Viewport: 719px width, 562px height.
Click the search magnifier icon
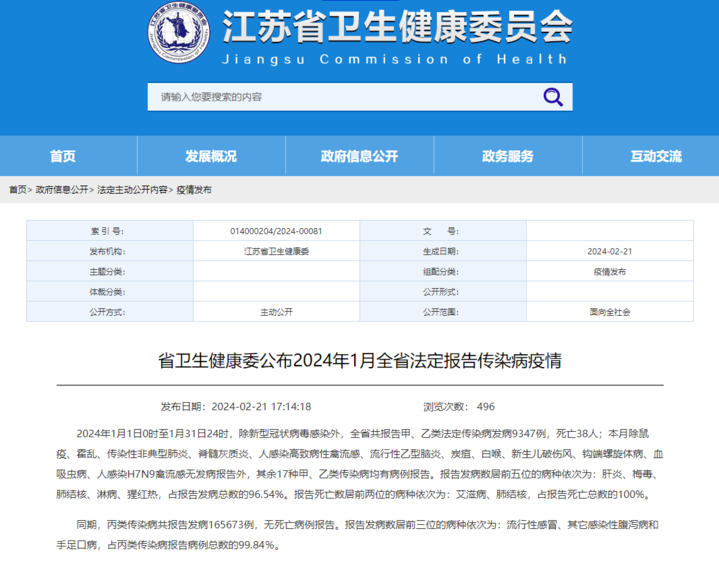click(553, 97)
